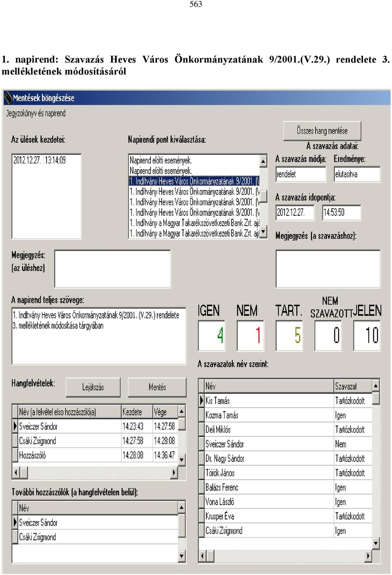The image size is (392, 575).
Task: Click the 'Lejátszás' playback button
Action: [93, 387]
